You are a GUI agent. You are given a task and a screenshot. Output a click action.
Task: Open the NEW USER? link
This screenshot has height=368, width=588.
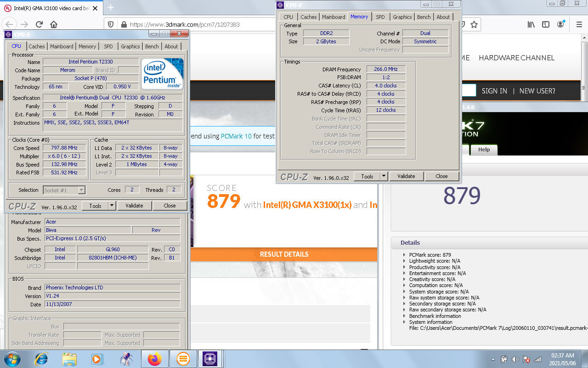click(x=537, y=91)
